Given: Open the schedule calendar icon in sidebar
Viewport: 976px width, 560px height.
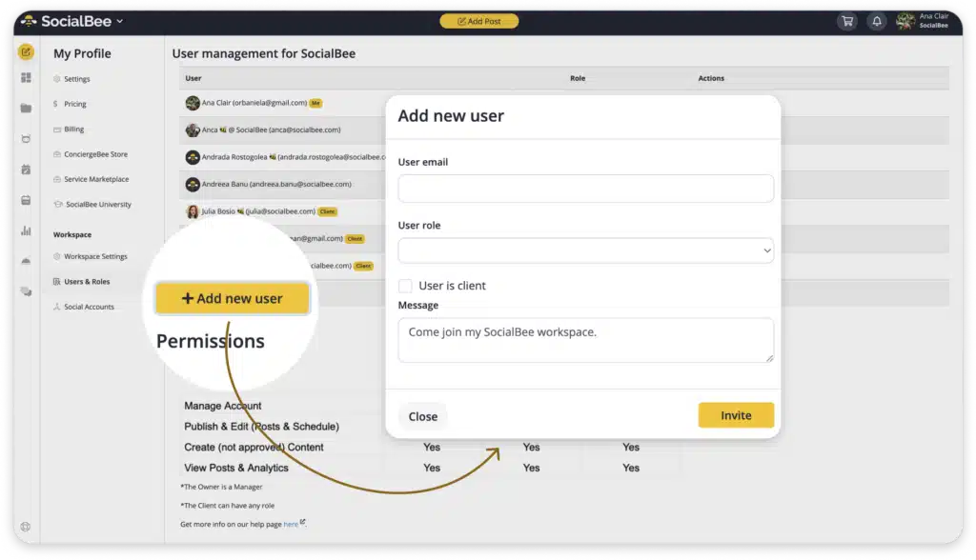Looking at the screenshot, I should point(26,200).
